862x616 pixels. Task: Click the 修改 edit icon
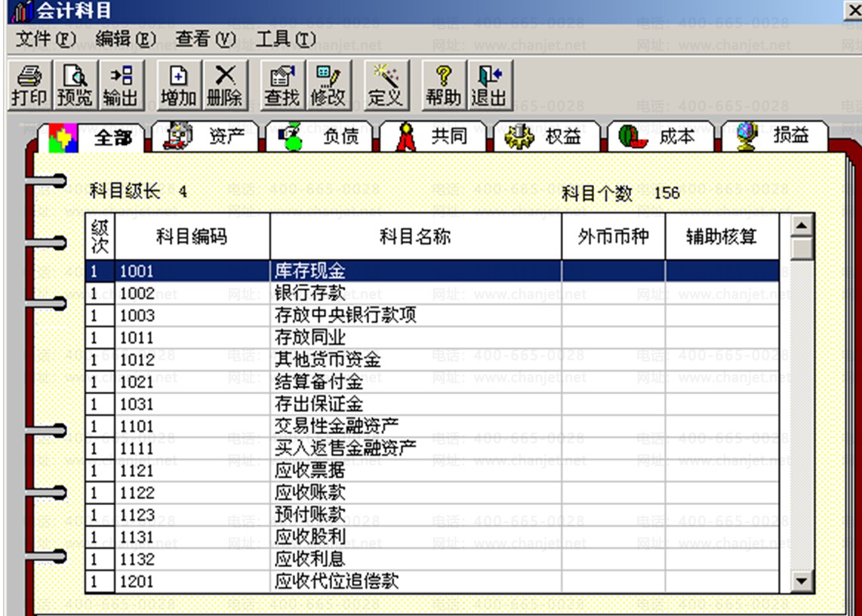(328, 85)
